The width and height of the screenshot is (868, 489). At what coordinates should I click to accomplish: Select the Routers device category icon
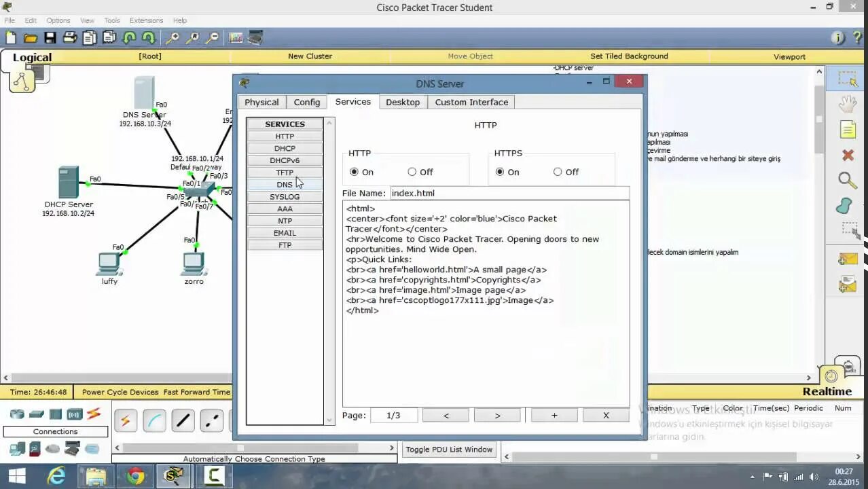click(17, 414)
